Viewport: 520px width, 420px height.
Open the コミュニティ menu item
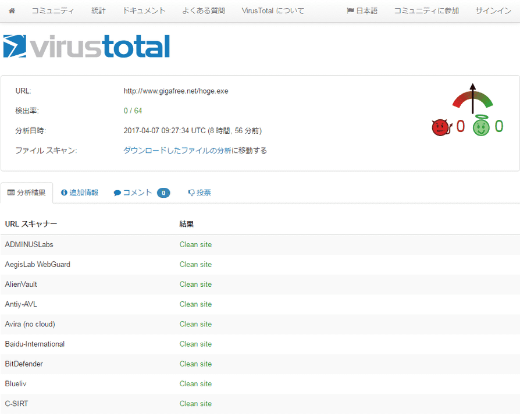point(53,10)
